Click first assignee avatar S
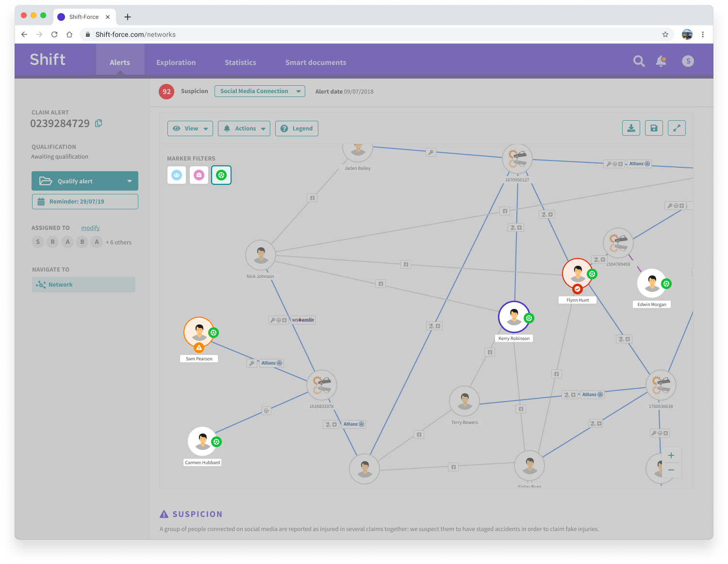This screenshot has width=728, height=564. tap(38, 242)
